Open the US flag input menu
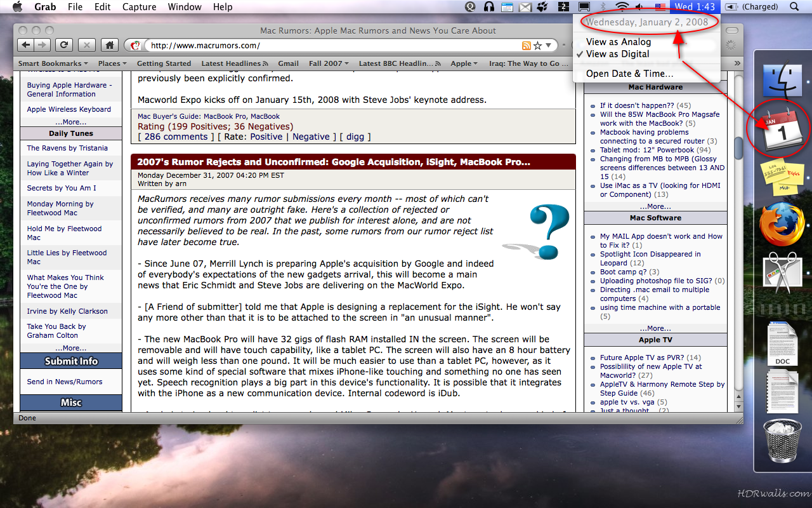Viewport: 812px width, 508px height. (x=660, y=7)
